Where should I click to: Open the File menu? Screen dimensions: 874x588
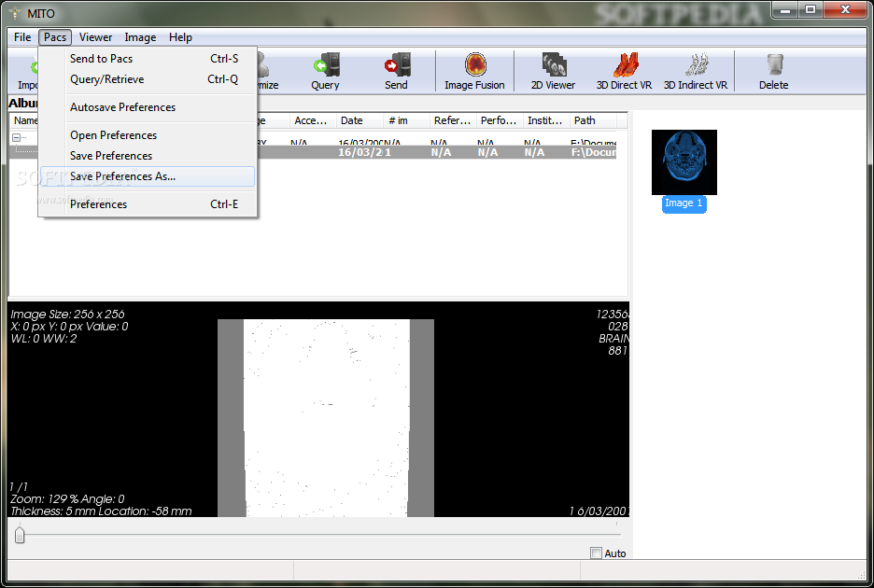click(x=22, y=37)
